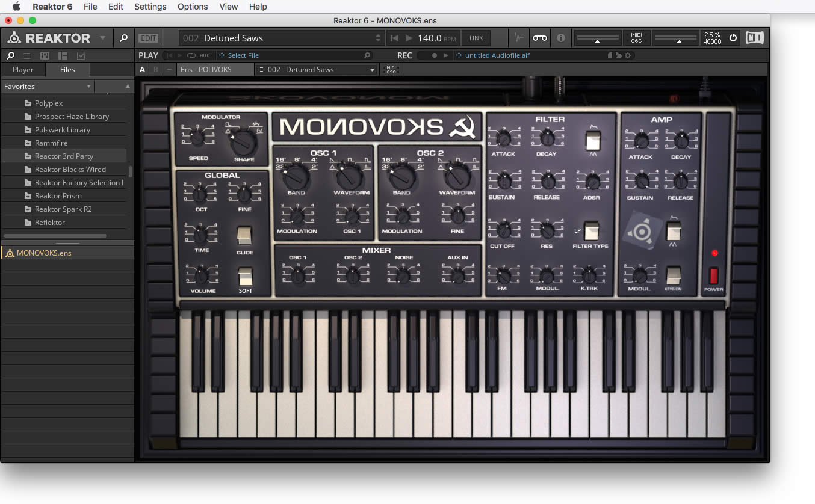Screen dimensions: 815x504
Task: Click the audio engine waveform icon
Action: 518,37
